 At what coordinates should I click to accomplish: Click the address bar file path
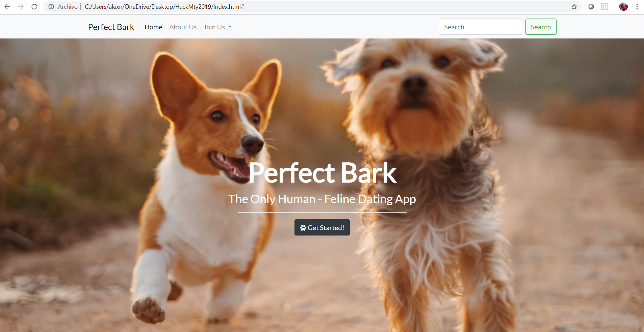pos(164,6)
